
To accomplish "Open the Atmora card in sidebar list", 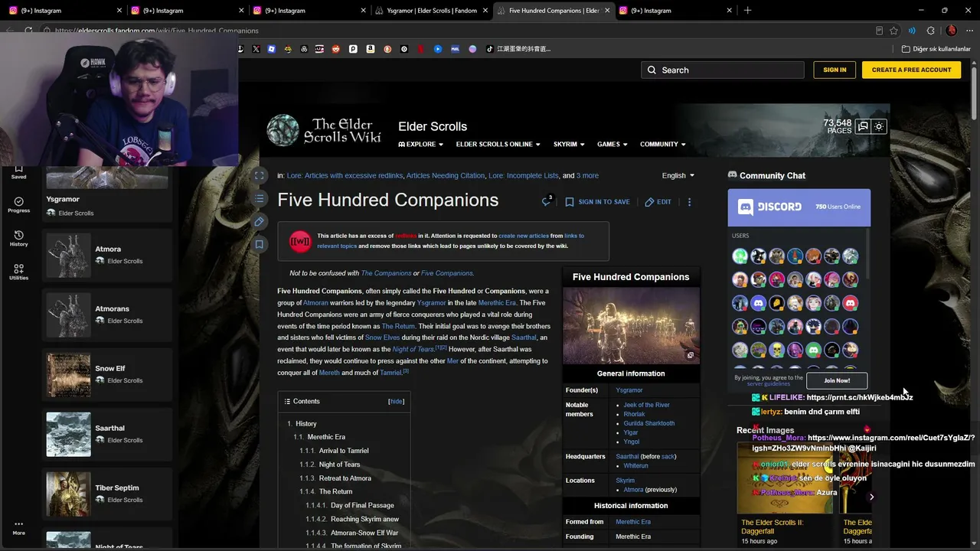I will (x=107, y=255).
